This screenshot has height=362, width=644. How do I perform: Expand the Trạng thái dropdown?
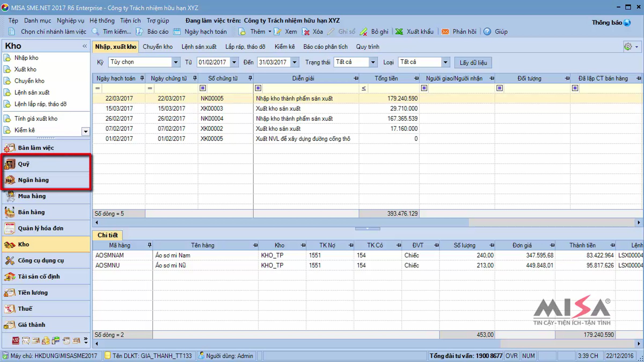373,62
